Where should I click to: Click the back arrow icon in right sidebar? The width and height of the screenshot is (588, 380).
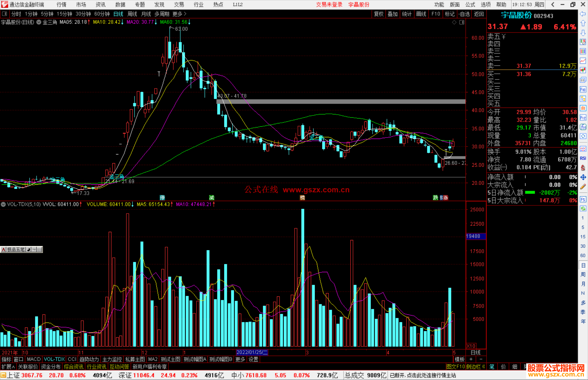pyautogui.click(x=583, y=14)
